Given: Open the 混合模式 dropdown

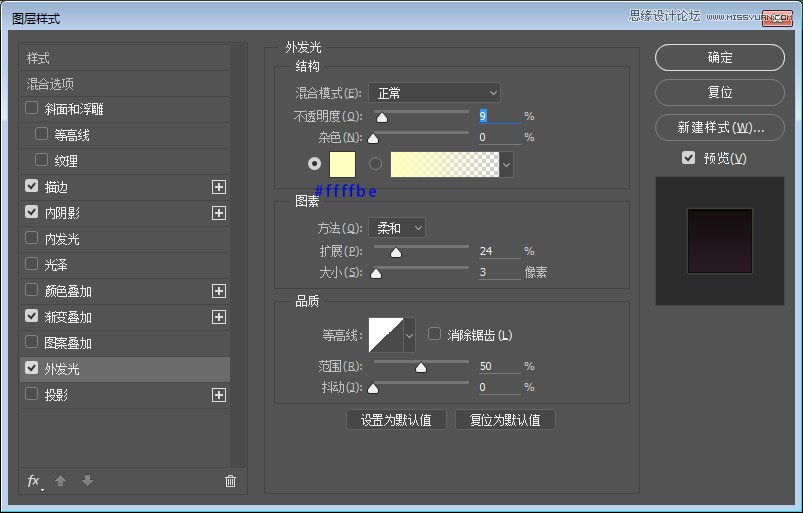Looking at the screenshot, I should [x=434, y=93].
